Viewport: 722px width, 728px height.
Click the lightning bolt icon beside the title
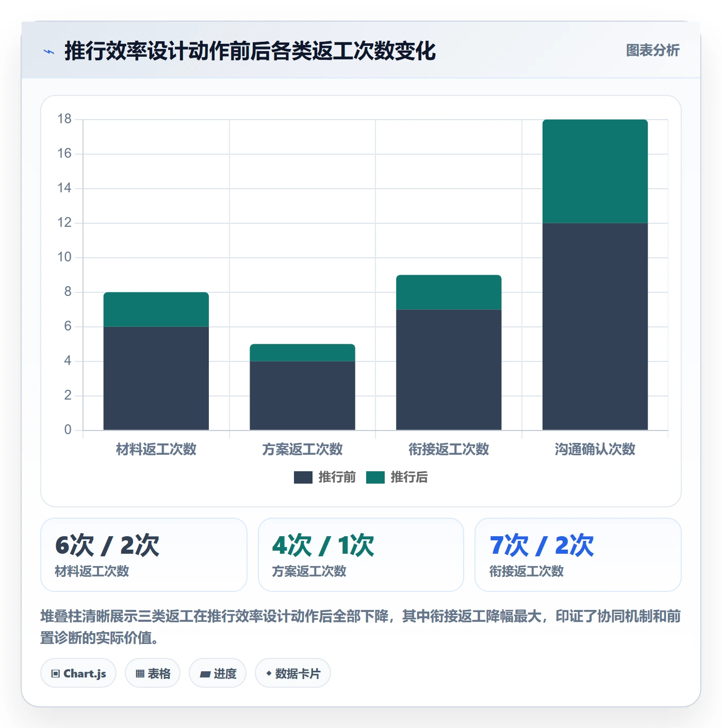click(x=49, y=52)
